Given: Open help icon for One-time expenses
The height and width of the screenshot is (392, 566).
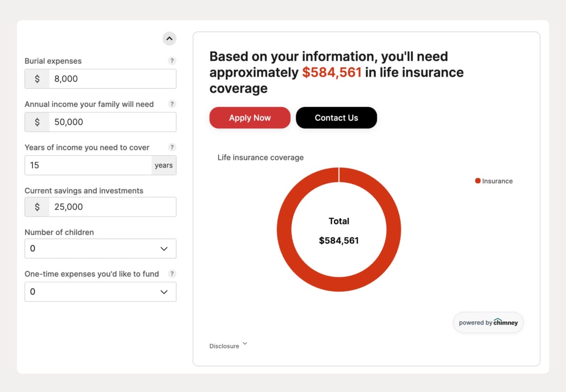Looking at the screenshot, I should tap(172, 274).
